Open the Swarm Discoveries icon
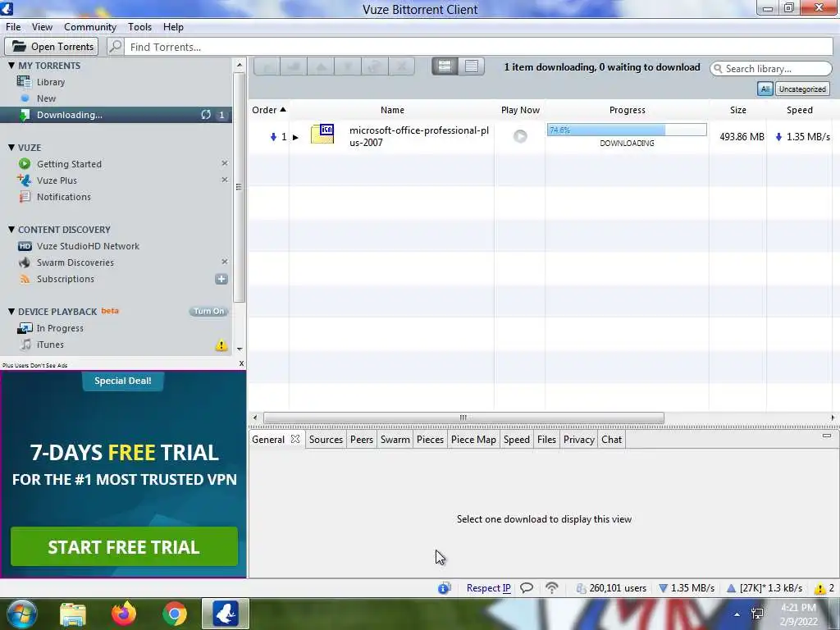 (x=25, y=262)
